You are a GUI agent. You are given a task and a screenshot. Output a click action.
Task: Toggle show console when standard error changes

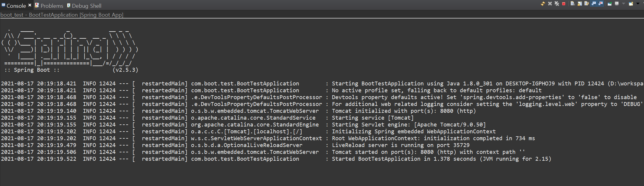[x=600, y=4]
